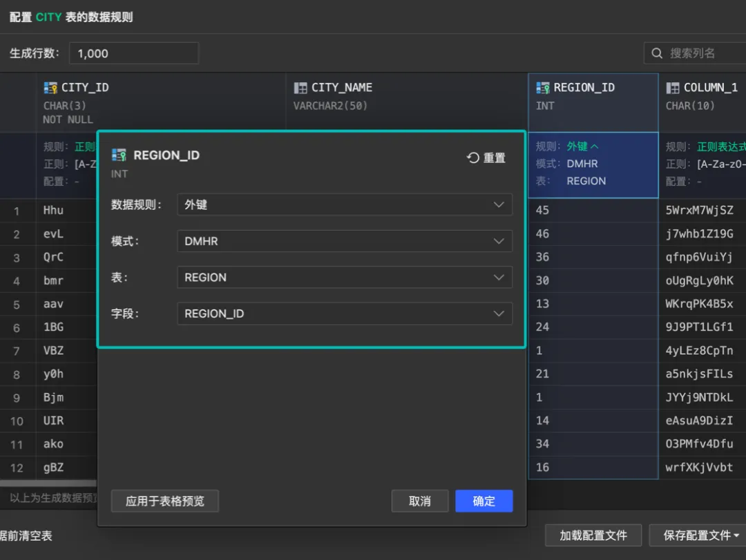Click the CITY_ID cell evL

point(53,233)
